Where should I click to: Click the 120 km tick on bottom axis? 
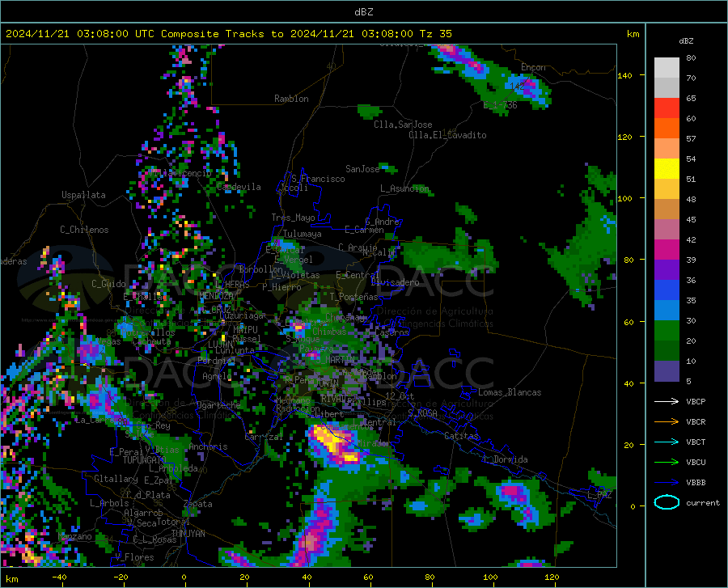[x=552, y=577]
